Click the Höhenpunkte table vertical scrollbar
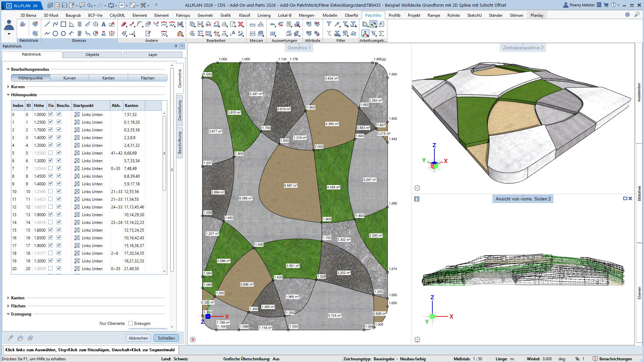 click(164, 153)
